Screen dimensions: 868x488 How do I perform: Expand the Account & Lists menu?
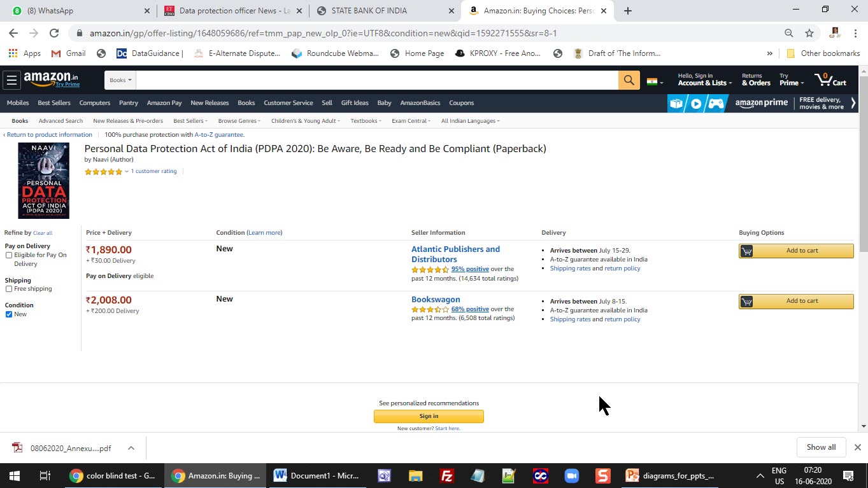[x=704, y=80]
